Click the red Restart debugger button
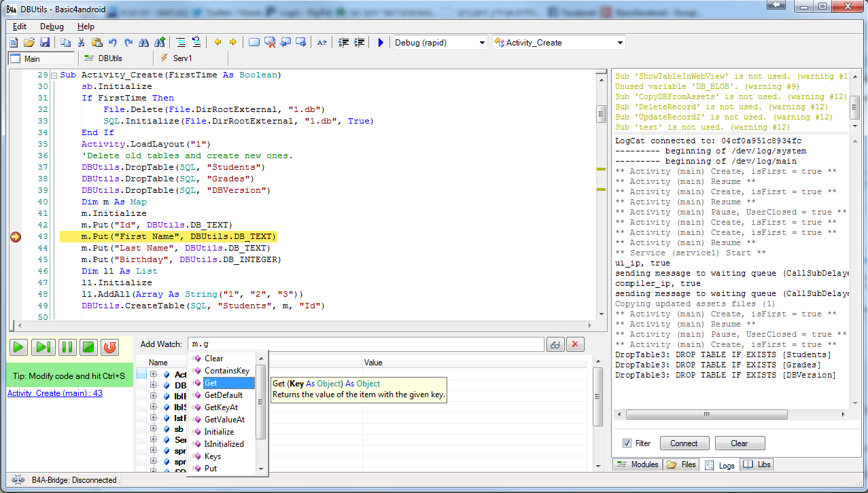Viewport: 868px width, 493px height. point(109,347)
